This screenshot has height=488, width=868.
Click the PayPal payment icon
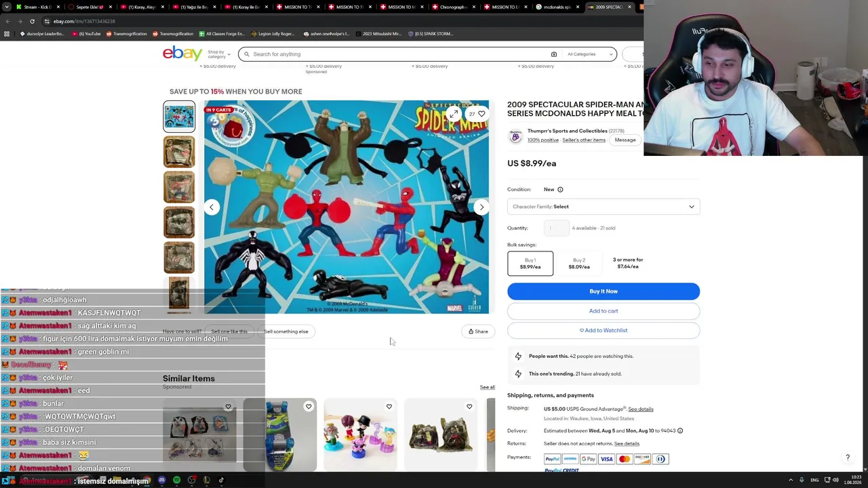coord(552,459)
